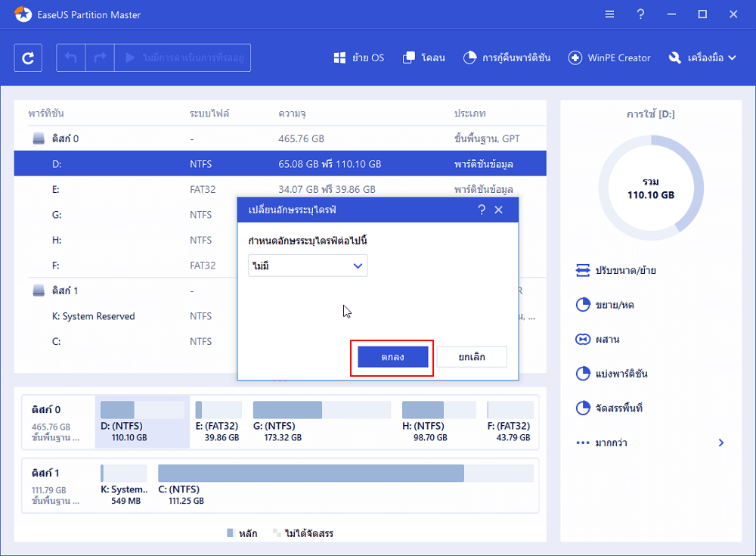Click the หลัก legend swatch
Screen dimensions: 756x556
(230, 533)
